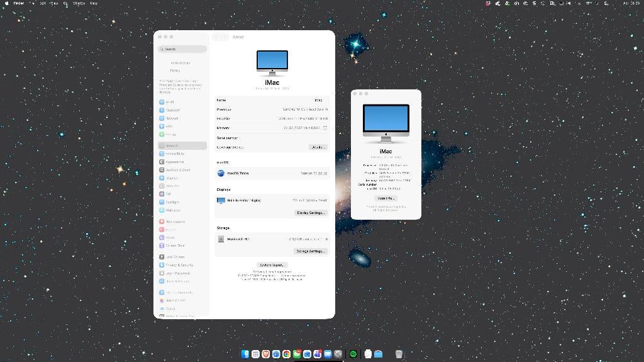Open the Help menu in menu bar
This screenshot has width=644, height=362.
94,3
